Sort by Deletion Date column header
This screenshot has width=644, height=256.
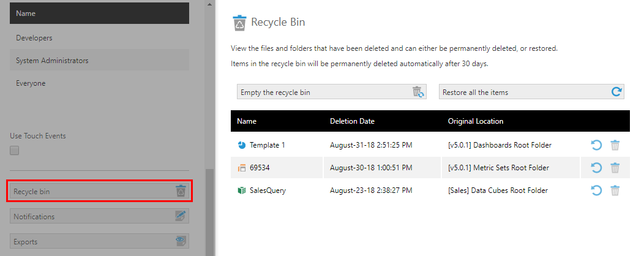point(352,121)
